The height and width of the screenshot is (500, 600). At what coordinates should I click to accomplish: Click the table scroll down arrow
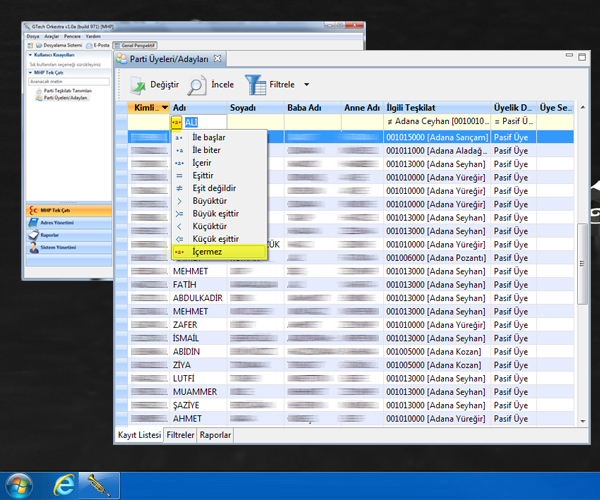point(583,421)
